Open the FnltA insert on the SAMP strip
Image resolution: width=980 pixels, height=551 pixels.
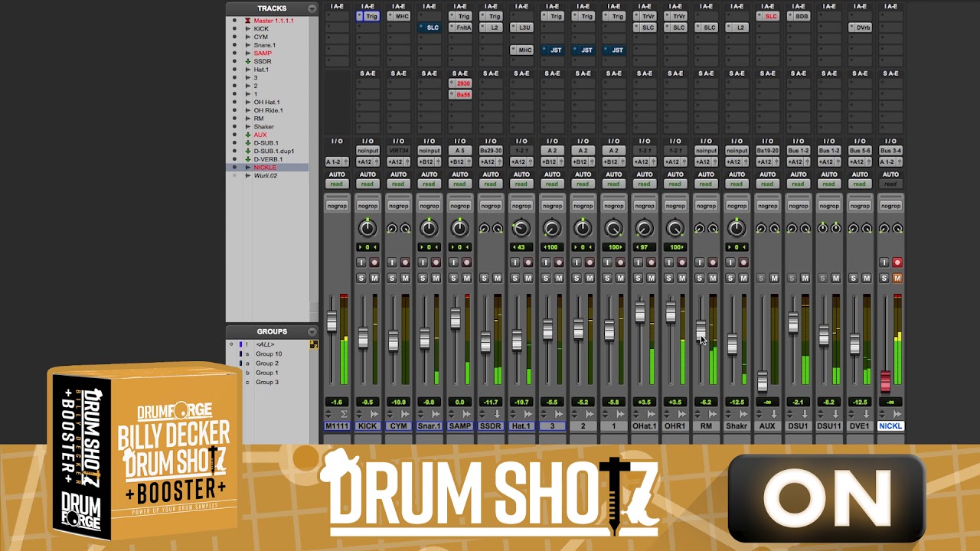coord(460,28)
